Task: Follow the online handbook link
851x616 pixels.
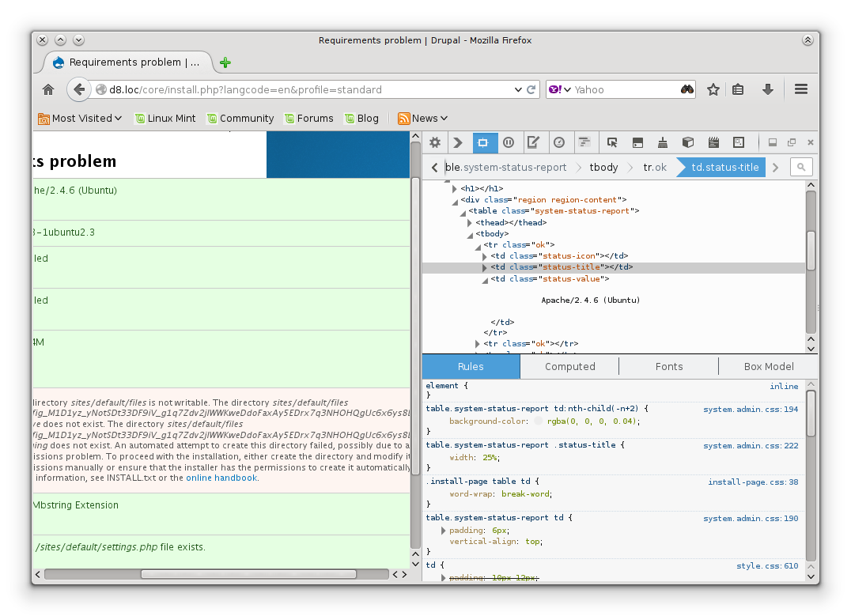Action: 221,478
